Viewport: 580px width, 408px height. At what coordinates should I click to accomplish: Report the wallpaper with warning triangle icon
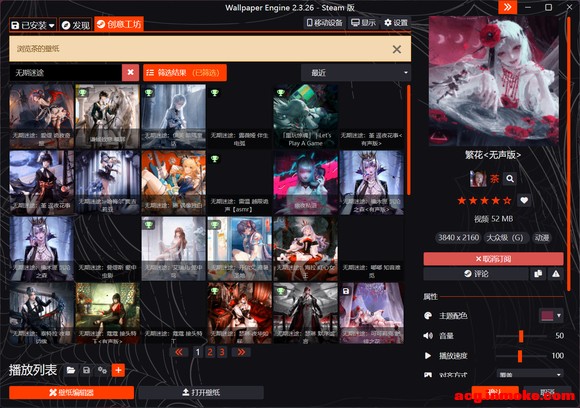[556, 274]
